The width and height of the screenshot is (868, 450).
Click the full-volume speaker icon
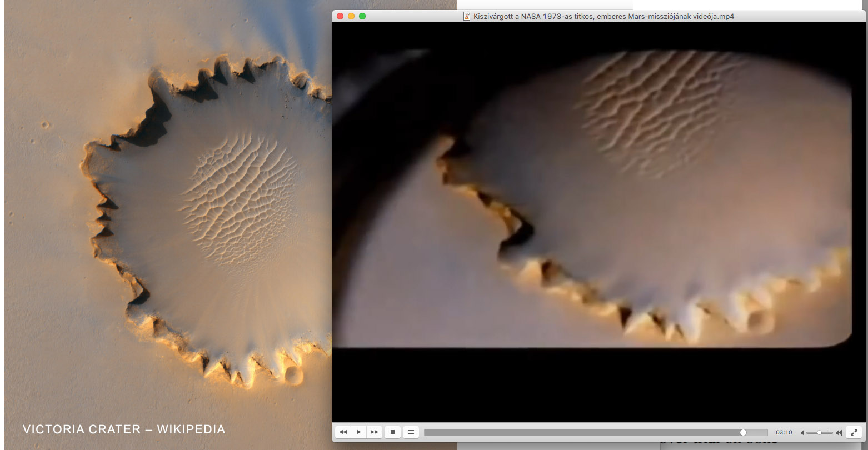[x=839, y=432]
